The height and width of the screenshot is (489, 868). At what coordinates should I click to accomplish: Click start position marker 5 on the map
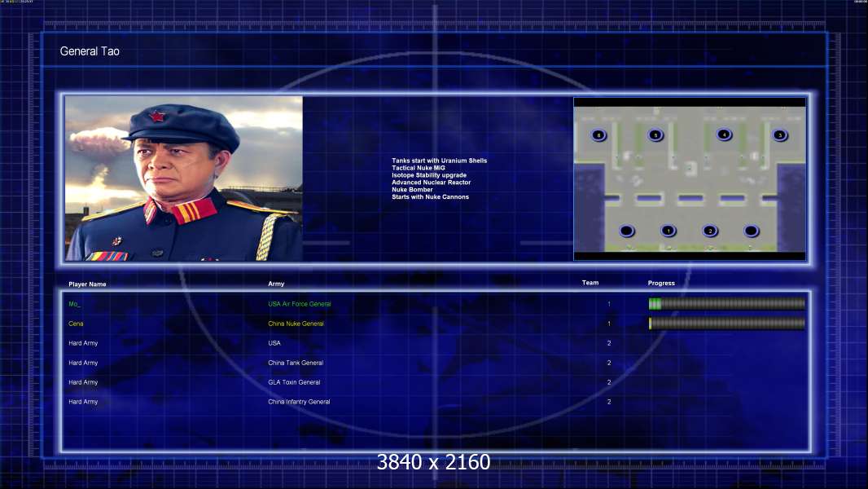coord(655,135)
